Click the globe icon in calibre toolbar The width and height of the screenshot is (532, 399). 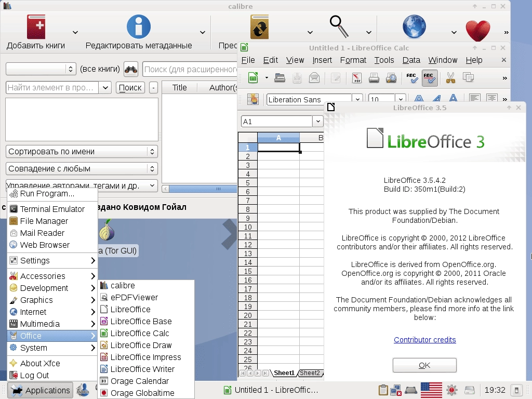(x=414, y=26)
